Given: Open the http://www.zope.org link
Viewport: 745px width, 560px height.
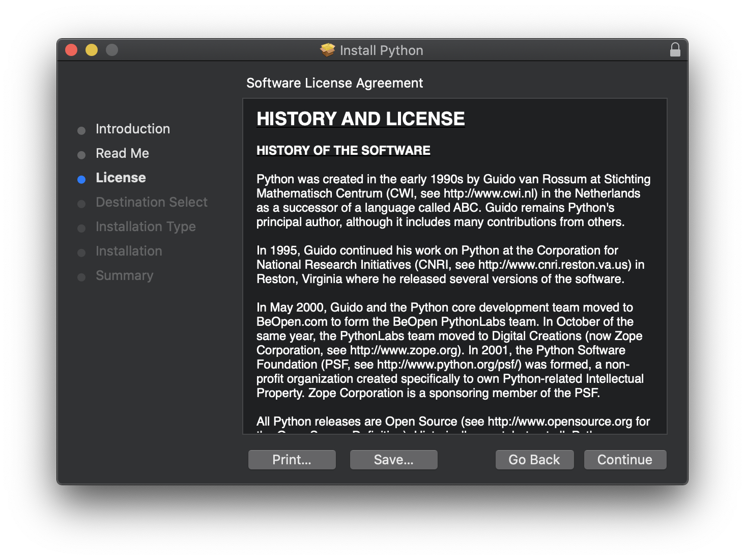Looking at the screenshot, I should 404,350.
